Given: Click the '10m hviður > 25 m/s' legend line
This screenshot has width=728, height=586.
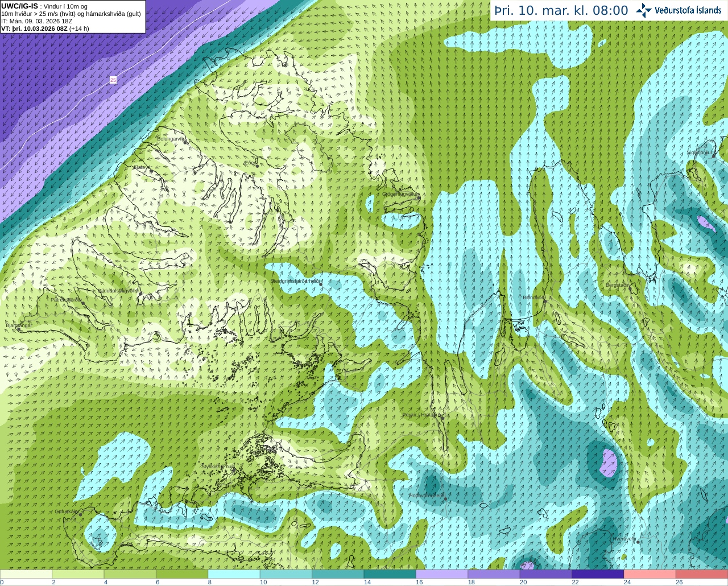Looking at the screenshot, I should click(x=71, y=14).
